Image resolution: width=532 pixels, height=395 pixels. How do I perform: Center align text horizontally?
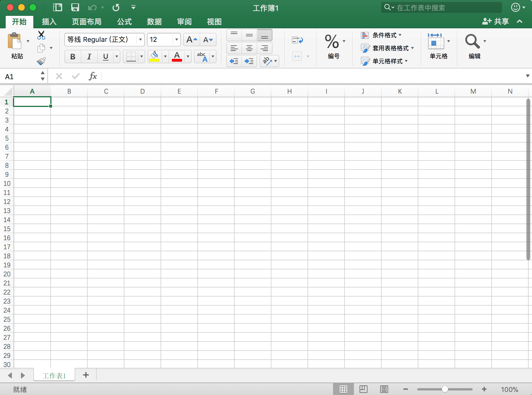[249, 48]
